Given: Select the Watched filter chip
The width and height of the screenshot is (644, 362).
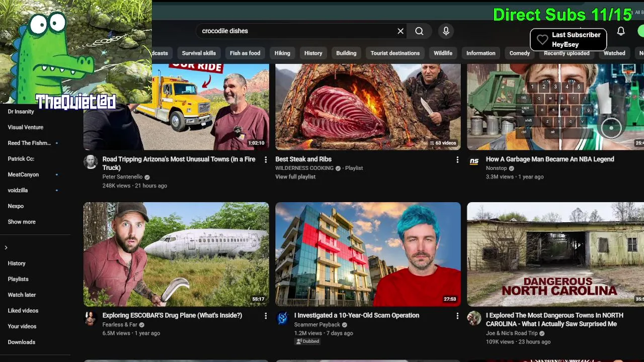Looking at the screenshot, I should (x=614, y=53).
